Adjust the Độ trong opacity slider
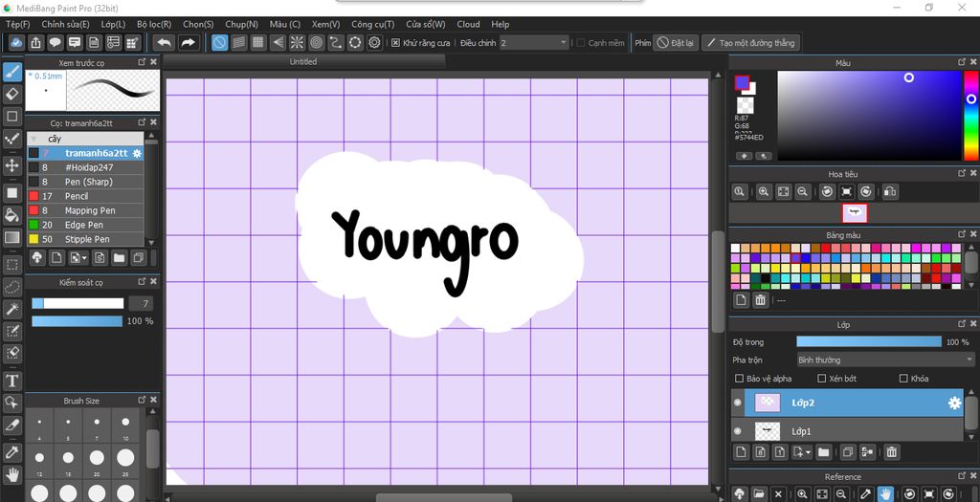This screenshot has height=502, width=980. [x=869, y=342]
